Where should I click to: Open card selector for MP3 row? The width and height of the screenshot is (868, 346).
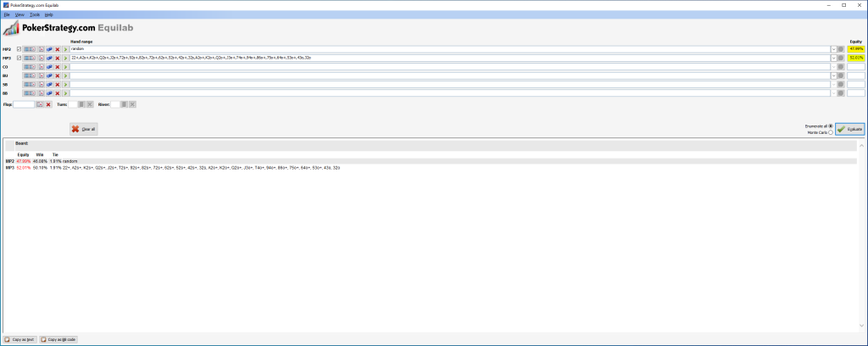(41, 59)
